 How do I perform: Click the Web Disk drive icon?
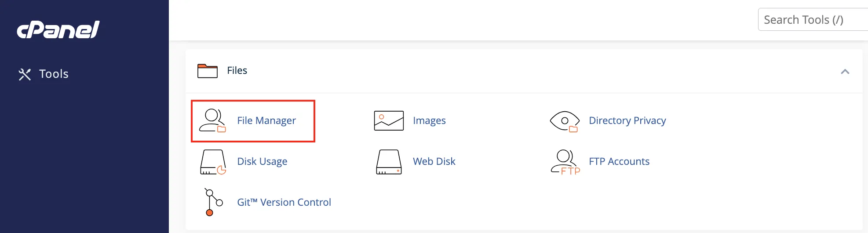(x=389, y=162)
